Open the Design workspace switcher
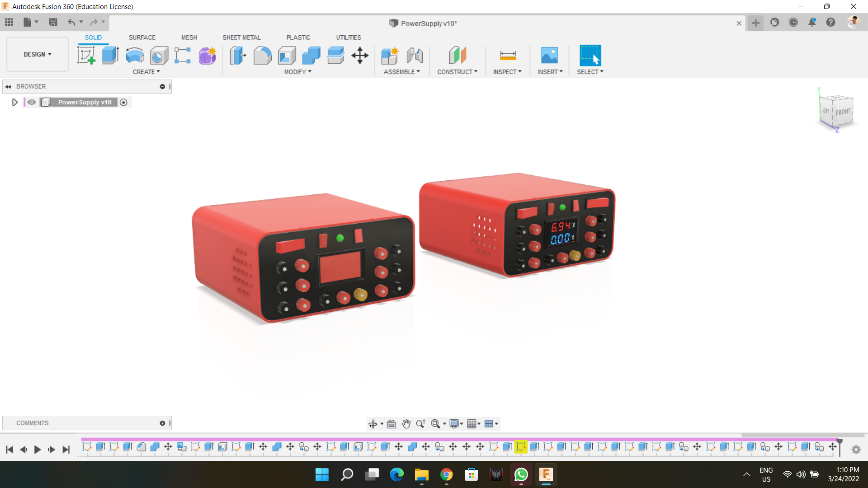The width and height of the screenshot is (868, 488). (37, 54)
